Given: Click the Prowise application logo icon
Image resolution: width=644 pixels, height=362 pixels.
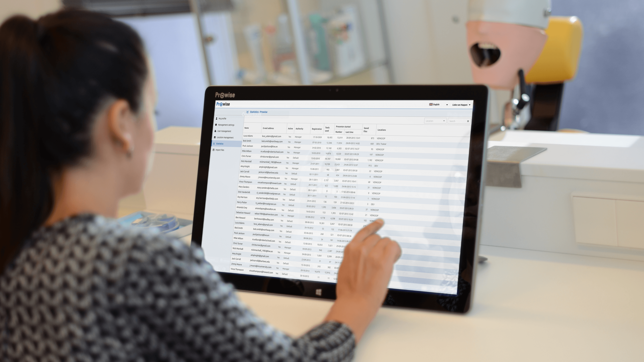Looking at the screenshot, I should pos(223,104).
